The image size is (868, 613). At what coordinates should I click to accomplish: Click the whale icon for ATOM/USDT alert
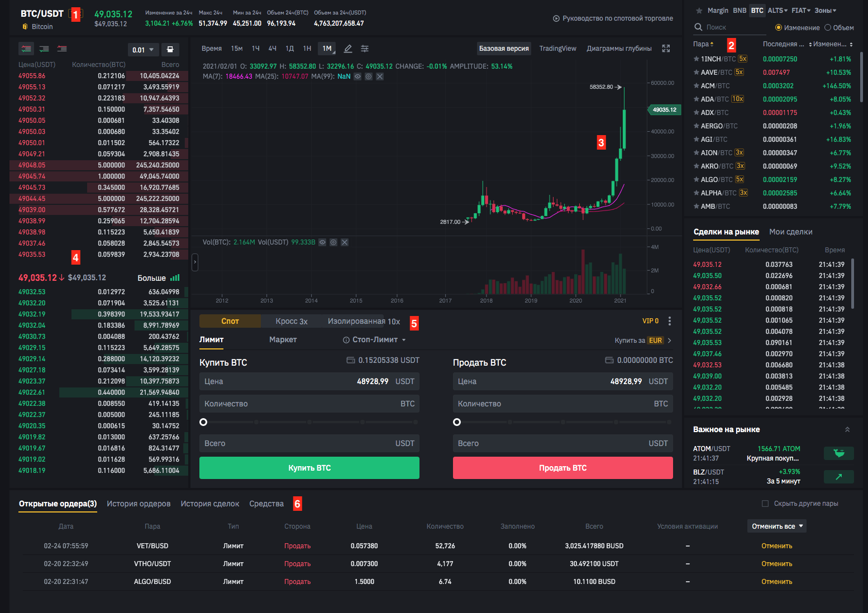[839, 453]
